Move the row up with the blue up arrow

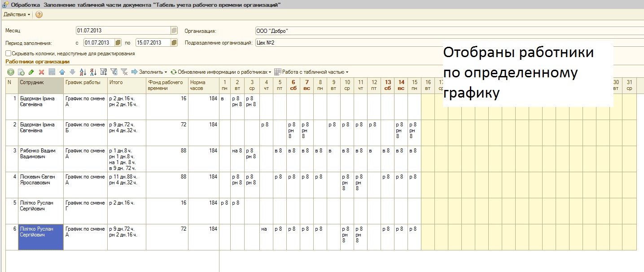[62, 72]
